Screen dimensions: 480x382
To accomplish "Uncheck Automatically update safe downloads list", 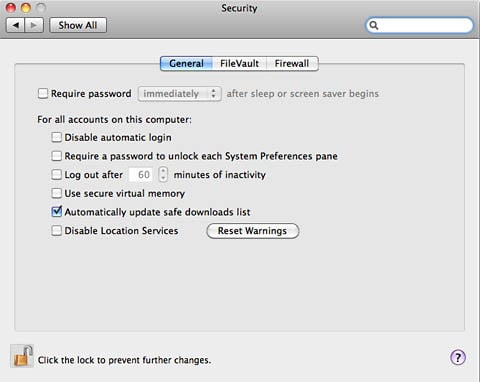I will [x=57, y=211].
